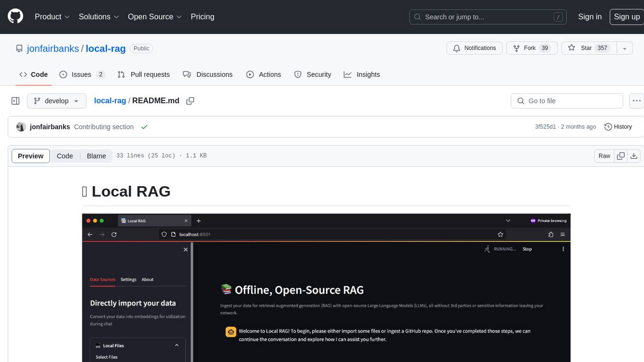Open the more file actions menu
644x362 pixels.
coord(636,101)
